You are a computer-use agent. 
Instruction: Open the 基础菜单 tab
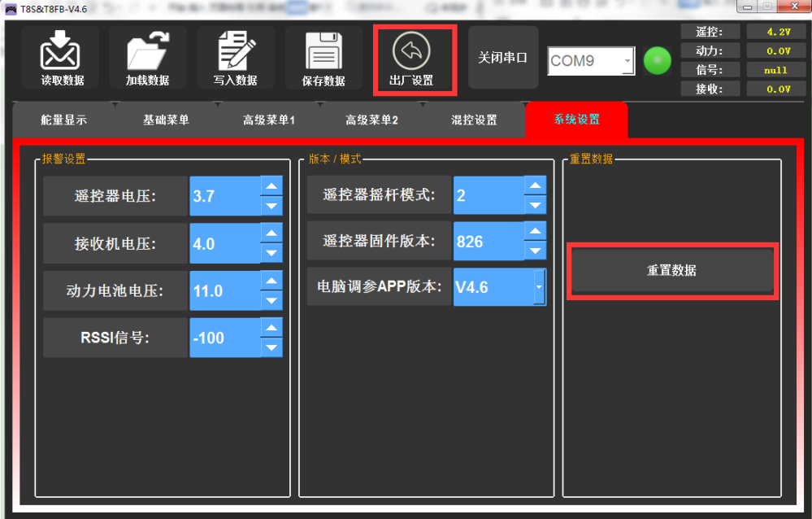[x=166, y=120]
